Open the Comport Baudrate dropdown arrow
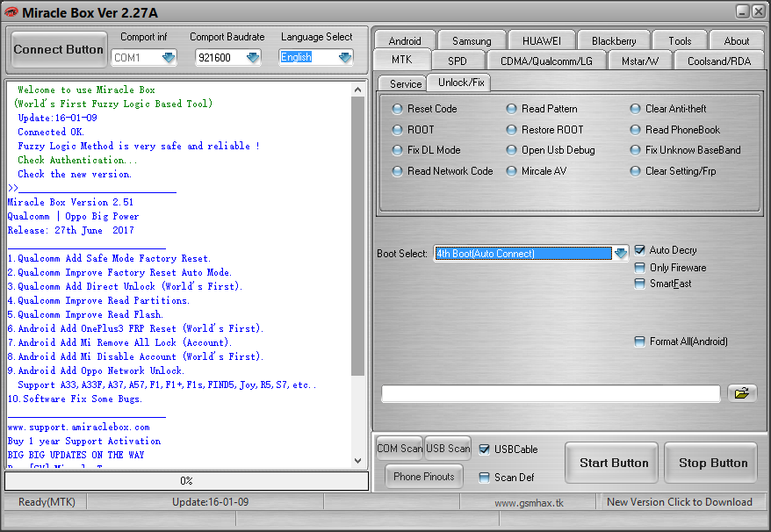 253,58
